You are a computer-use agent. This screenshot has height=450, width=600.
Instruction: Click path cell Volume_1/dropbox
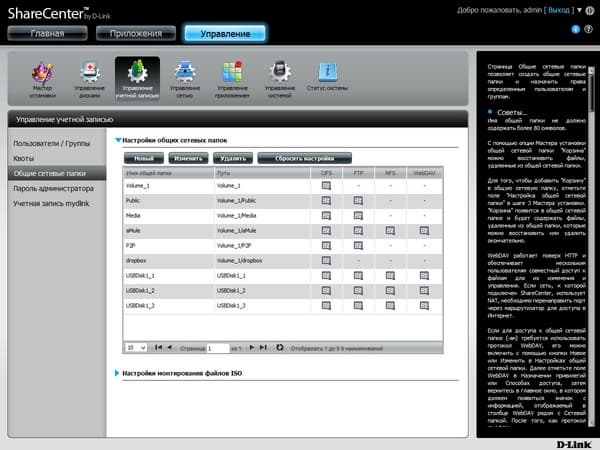[262, 261]
